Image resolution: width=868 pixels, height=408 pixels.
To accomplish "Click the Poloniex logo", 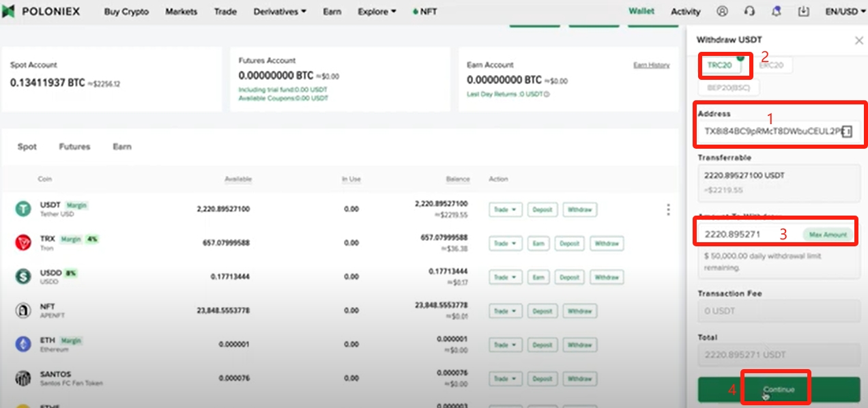I will click(x=41, y=12).
